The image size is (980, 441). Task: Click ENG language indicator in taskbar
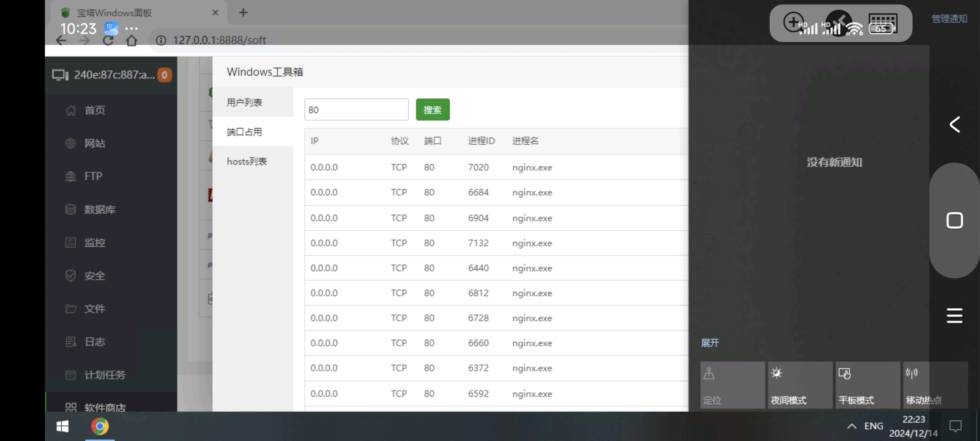coord(874,426)
